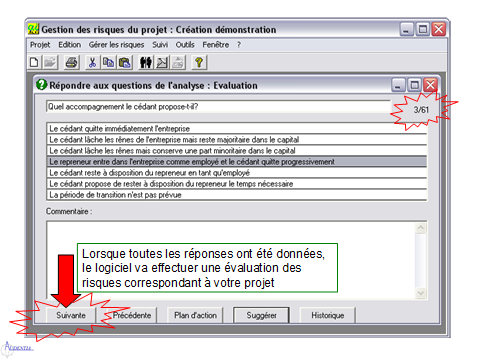Click the Copy toolbar icon

coord(108,62)
